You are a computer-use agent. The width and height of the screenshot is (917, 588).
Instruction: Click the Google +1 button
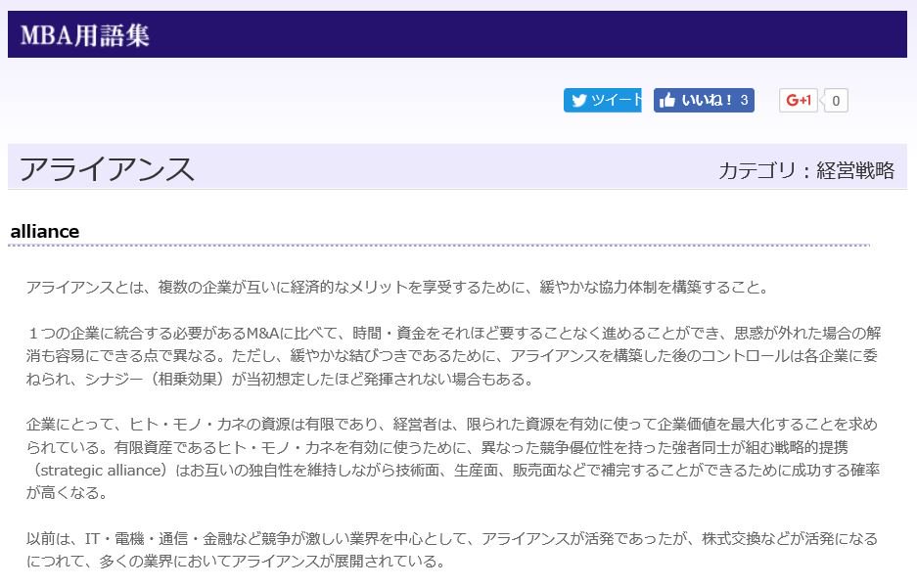pyautogui.click(x=799, y=101)
